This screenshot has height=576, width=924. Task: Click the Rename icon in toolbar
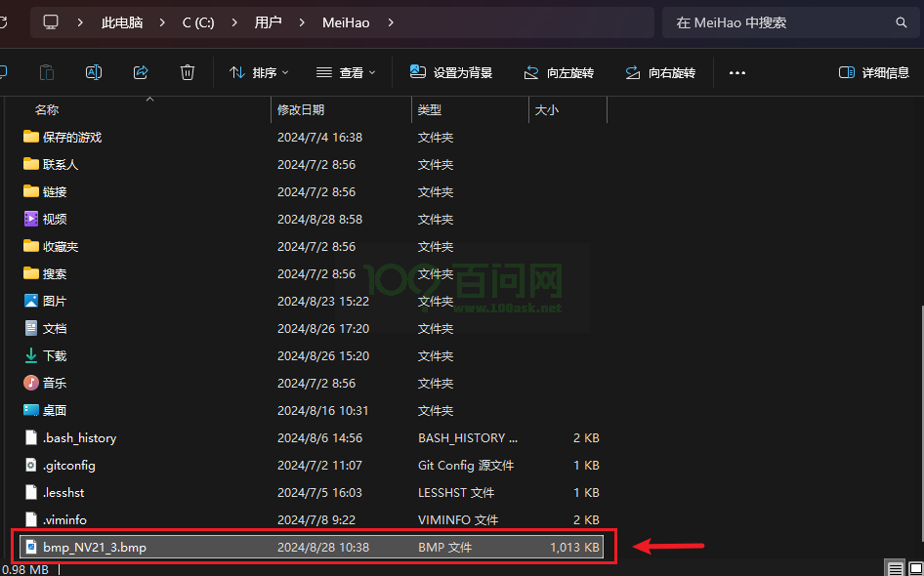(94, 72)
